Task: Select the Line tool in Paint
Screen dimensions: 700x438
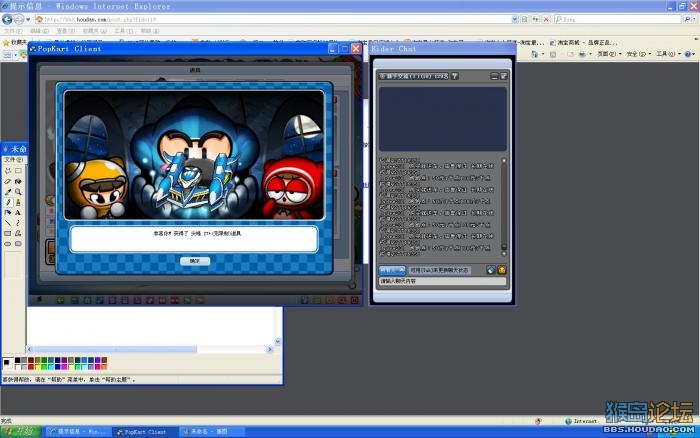Action: (x=8, y=223)
